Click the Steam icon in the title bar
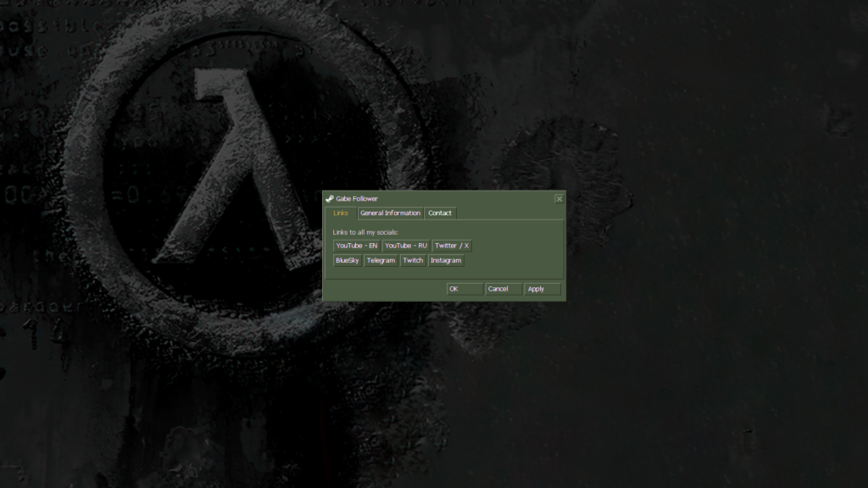This screenshot has width=868, height=488. pos(330,199)
